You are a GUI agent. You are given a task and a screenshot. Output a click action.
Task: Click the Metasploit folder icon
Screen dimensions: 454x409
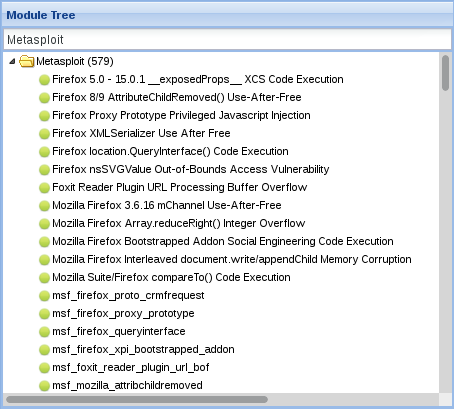coord(26,61)
